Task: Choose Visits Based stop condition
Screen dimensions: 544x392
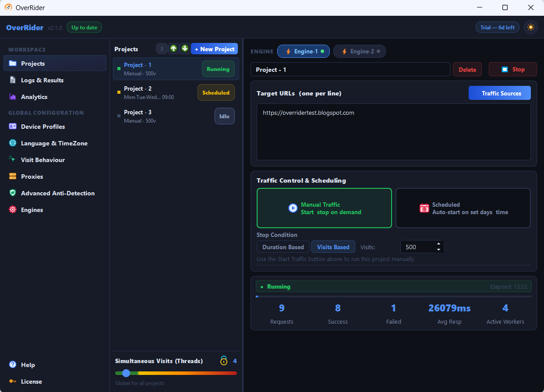Action: 333,247
